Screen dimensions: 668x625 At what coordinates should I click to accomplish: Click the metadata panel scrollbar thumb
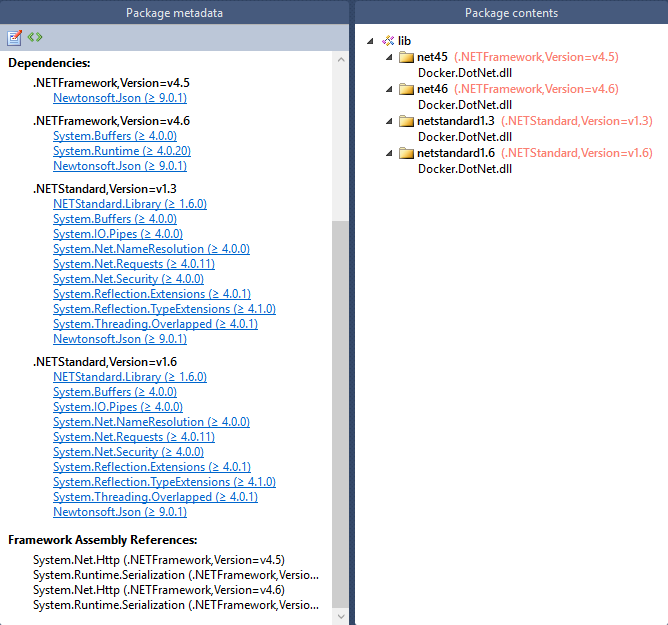pyautogui.click(x=340, y=413)
